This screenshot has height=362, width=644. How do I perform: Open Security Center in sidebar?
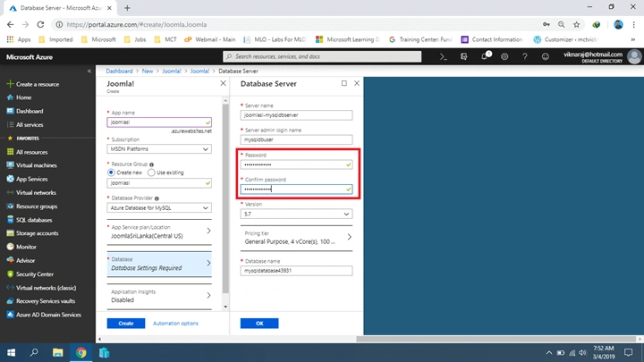click(x=30, y=274)
